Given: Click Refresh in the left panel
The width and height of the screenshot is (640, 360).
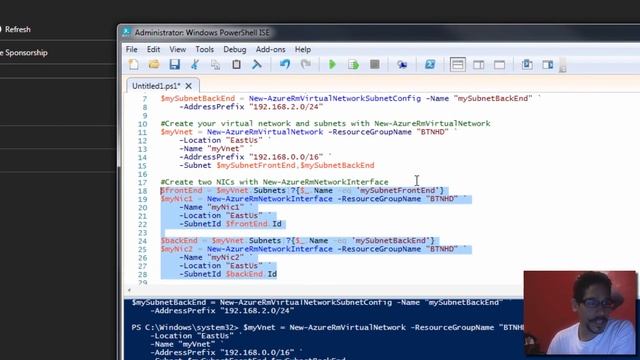Looking at the screenshot, I should tap(18, 29).
